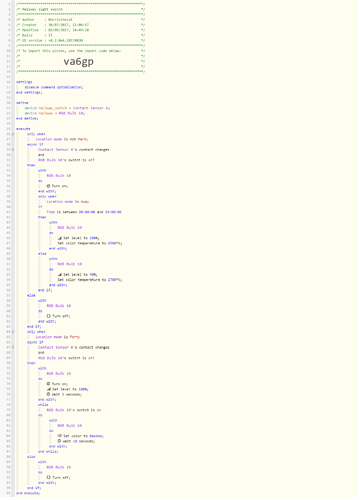Viewport: 360px width, 500px height.
Task: Click 'disable command optimization' setting line
Action: pyautogui.click(x=54, y=87)
